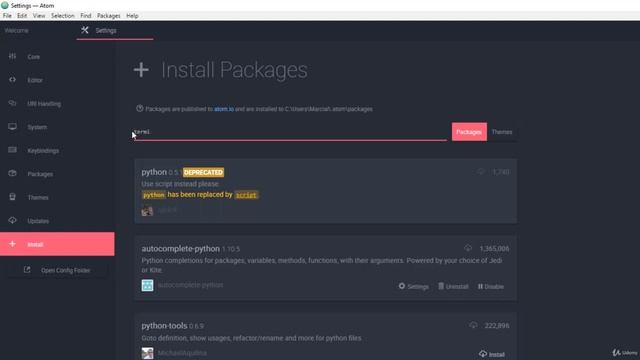The image size is (640, 360).
Task: Open the View menu
Action: click(x=39, y=16)
